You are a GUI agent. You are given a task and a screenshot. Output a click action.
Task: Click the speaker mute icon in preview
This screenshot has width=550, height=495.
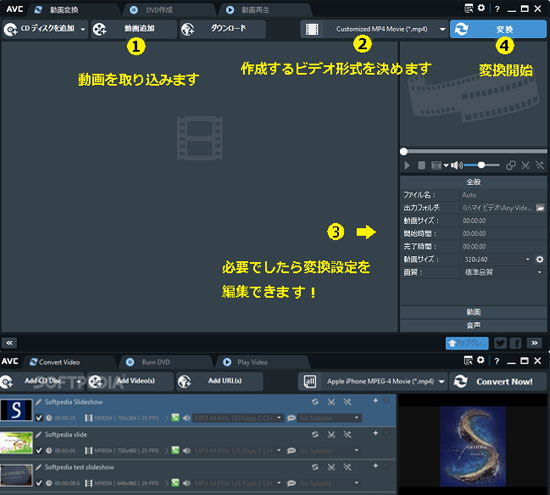click(x=456, y=165)
